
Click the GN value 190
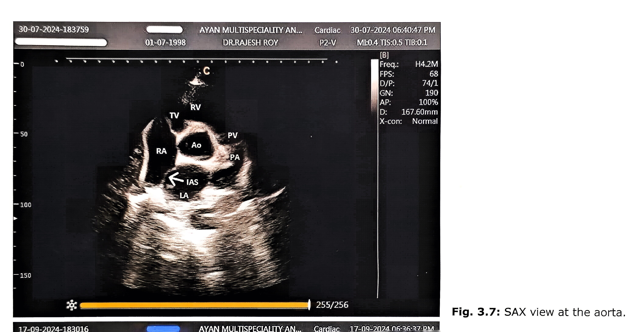[x=432, y=93]
